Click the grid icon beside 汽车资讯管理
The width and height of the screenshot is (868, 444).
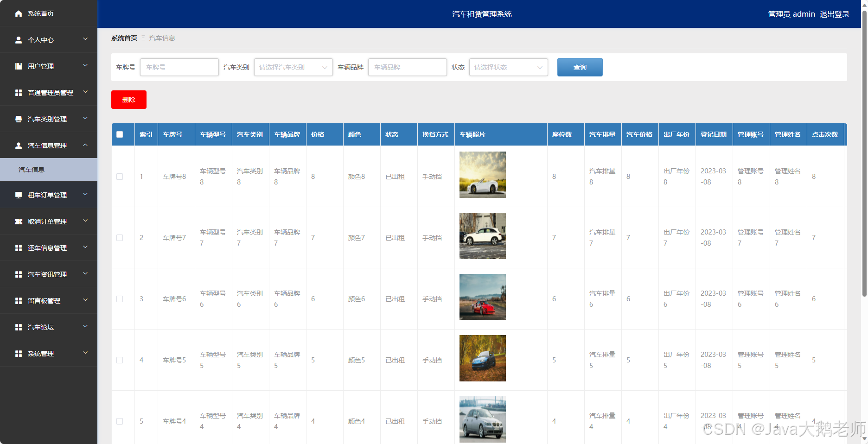coord(19,274)
